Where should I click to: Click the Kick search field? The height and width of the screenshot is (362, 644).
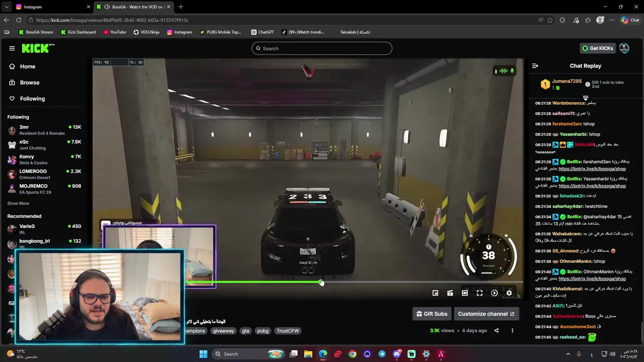point(322,48)
